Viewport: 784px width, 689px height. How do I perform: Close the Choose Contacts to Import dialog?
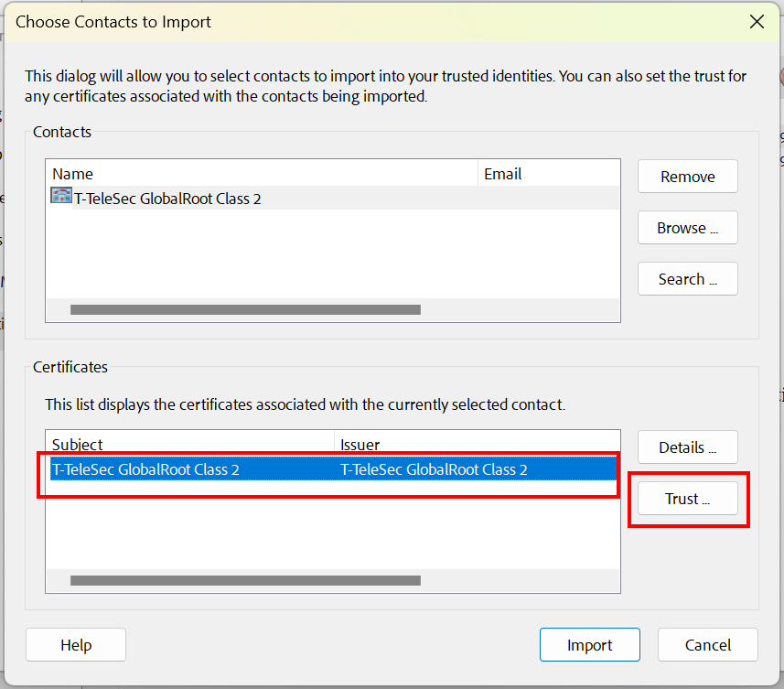pos(757,21)
